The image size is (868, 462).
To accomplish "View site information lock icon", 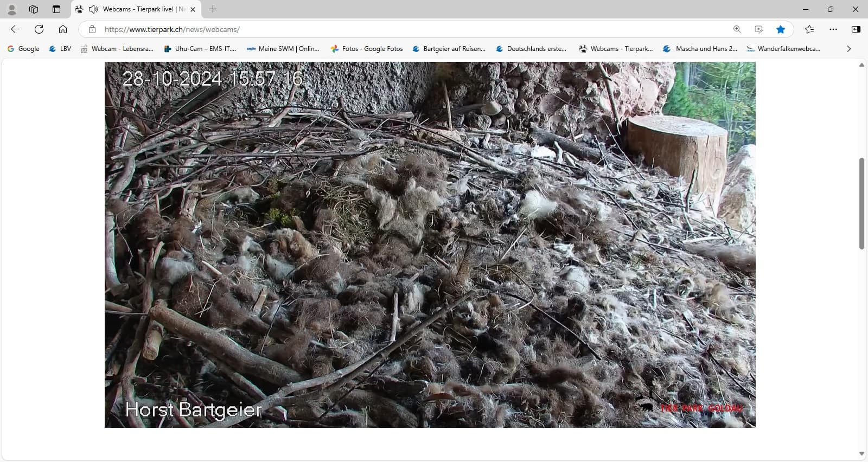I will [92, 29].
